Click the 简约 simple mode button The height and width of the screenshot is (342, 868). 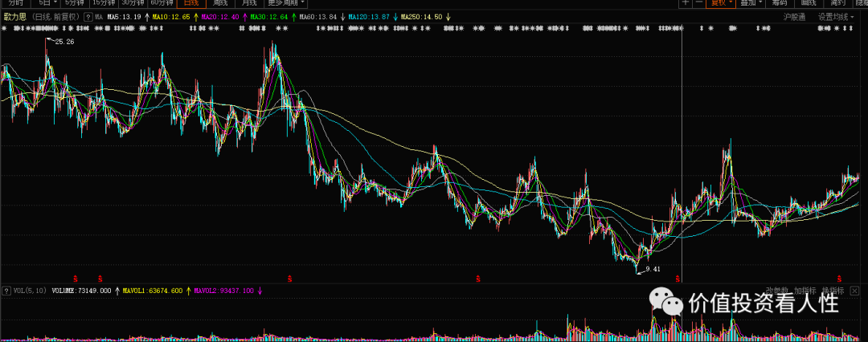[x=837, y=2]
